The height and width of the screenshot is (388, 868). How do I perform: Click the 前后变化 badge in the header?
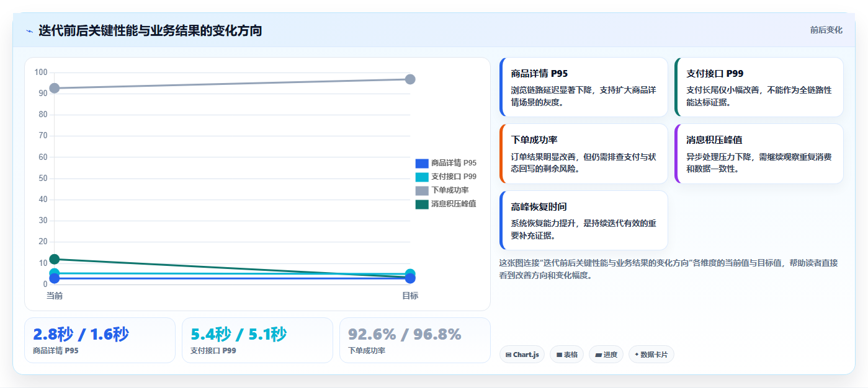point(826,30)
